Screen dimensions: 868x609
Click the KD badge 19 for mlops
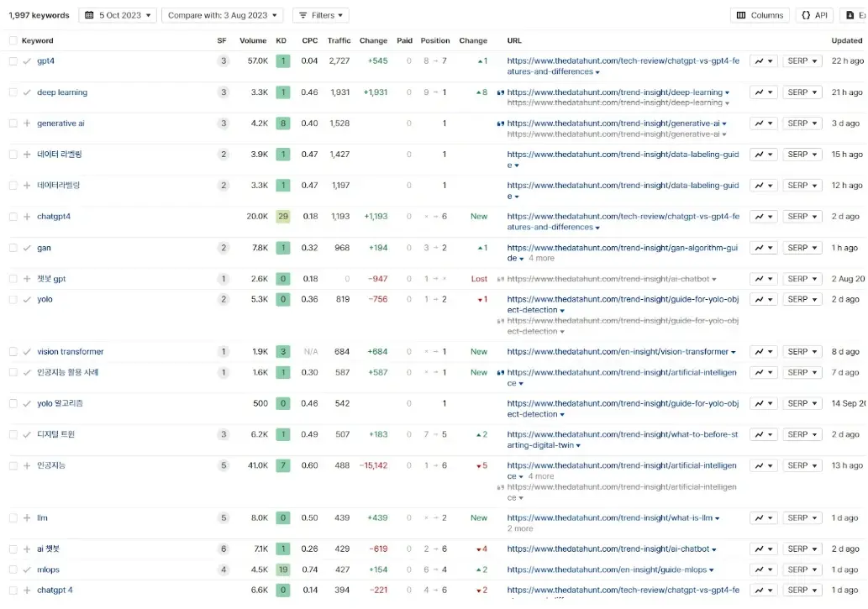coord(283,570)
